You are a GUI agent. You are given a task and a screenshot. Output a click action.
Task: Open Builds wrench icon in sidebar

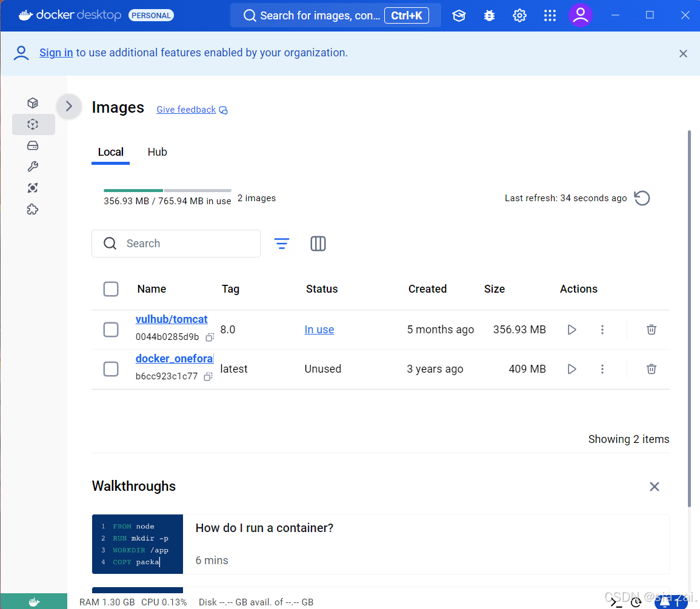(x=33, y=167)
